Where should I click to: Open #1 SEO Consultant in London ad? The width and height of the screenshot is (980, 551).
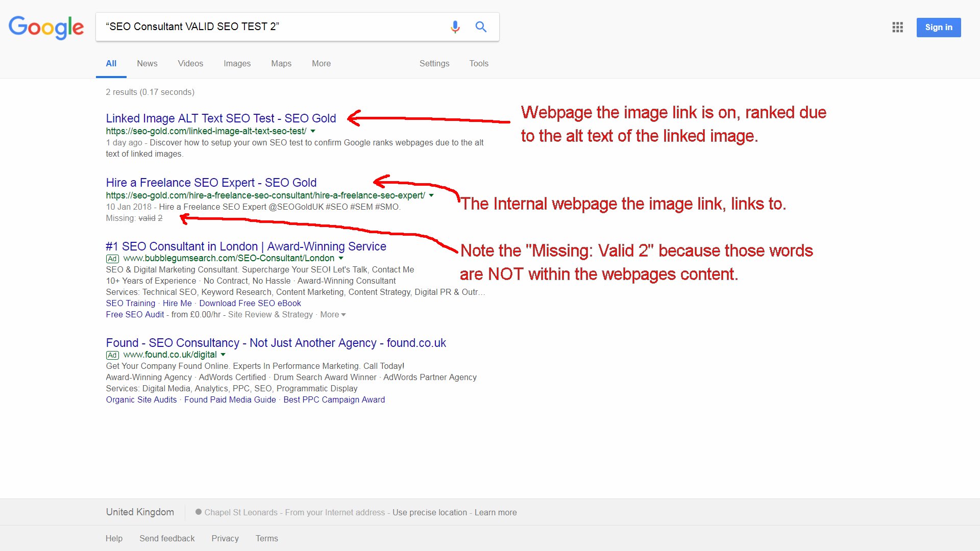[246, 246]
